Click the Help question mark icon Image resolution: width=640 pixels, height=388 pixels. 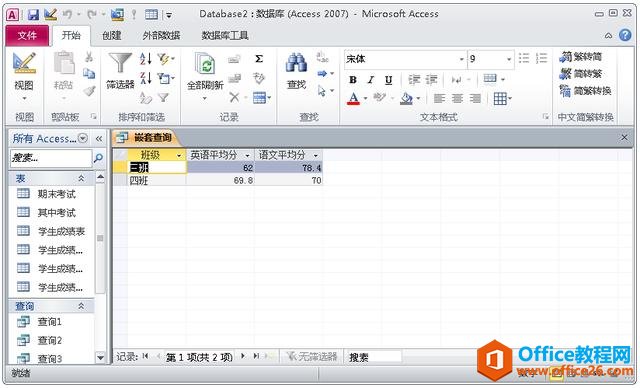(625, 35)
